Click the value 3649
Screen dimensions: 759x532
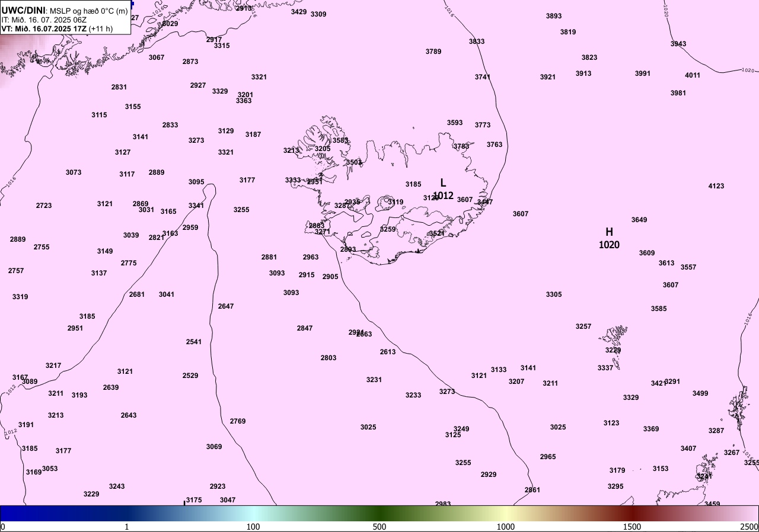click(x=639, y=220)
